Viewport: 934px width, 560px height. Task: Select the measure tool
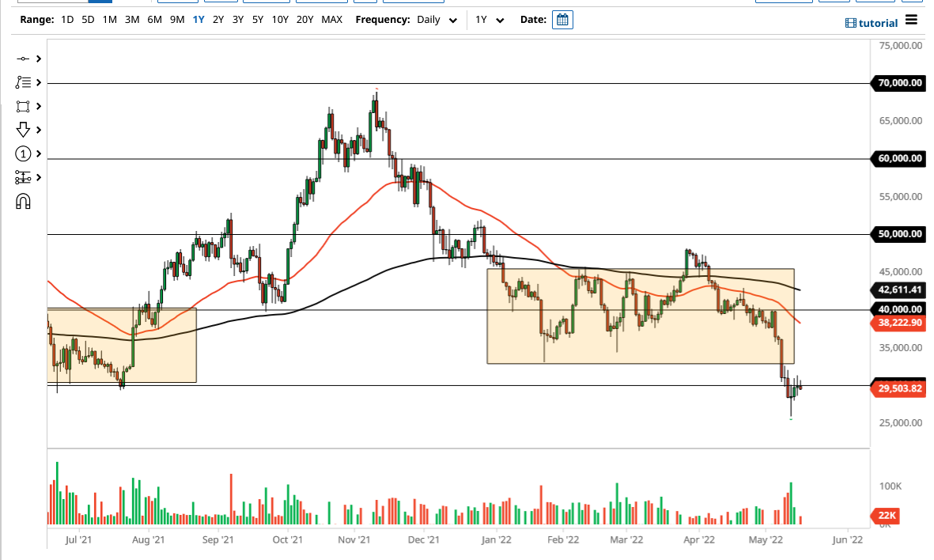click(x=21, y=177)
